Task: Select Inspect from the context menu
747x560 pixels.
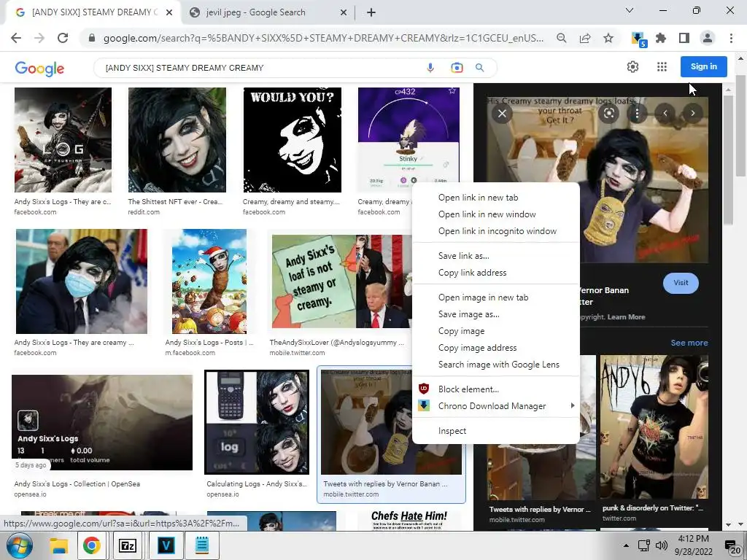Action: [496, 430]
